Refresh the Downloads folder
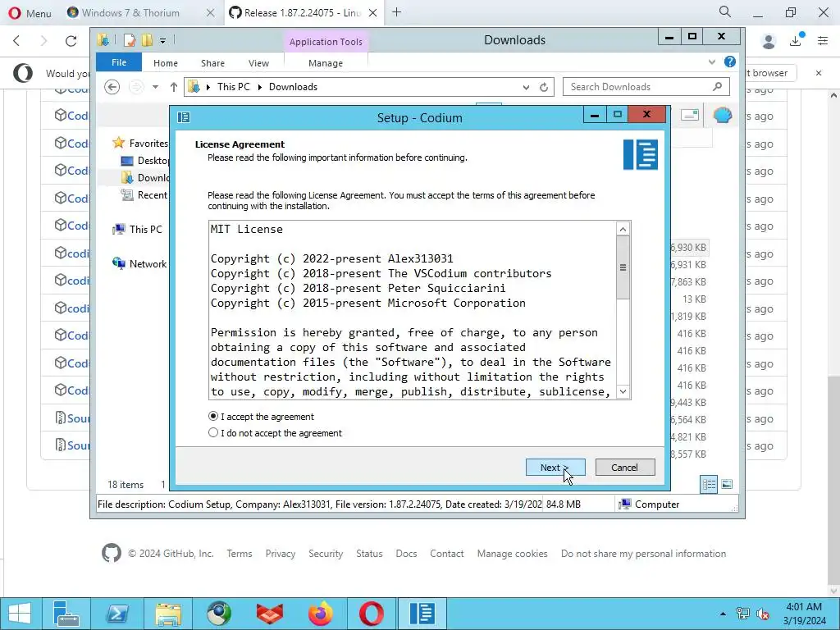 pos(544,87)
